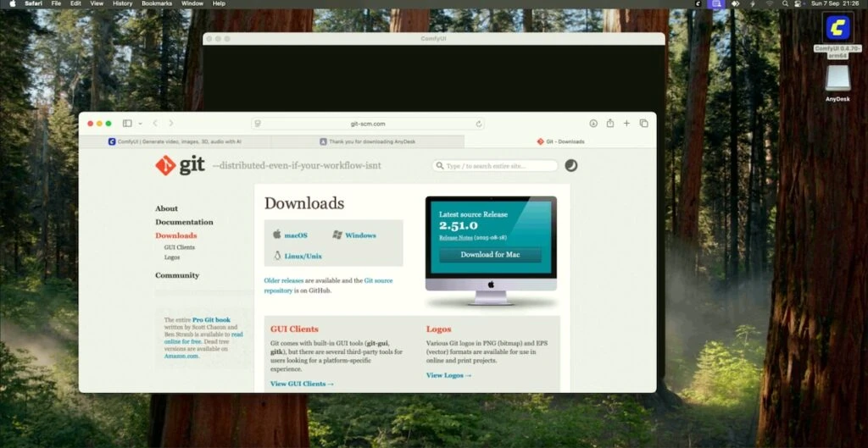Click the GUI Clients section heading

tap(294, 329)
